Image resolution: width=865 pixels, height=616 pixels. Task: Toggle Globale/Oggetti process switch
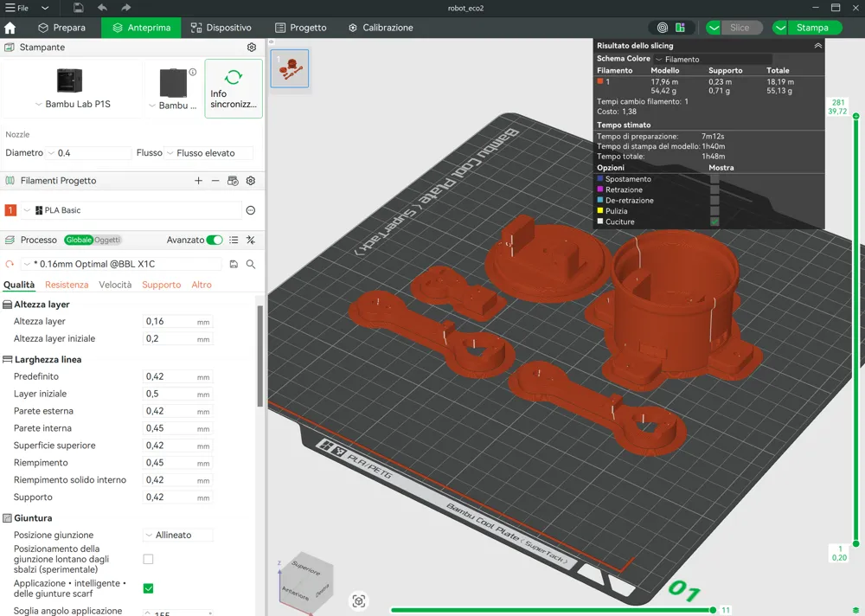[x=93, y=241]
